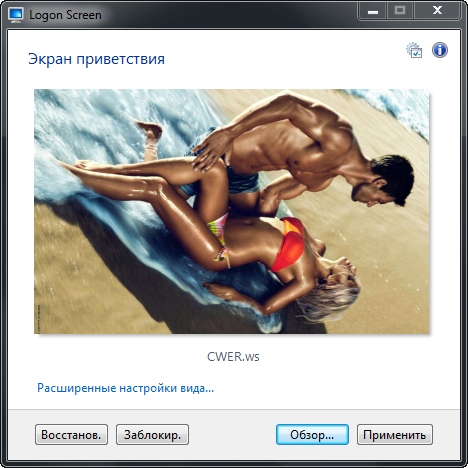Click the blue info icon

point(440,50)
